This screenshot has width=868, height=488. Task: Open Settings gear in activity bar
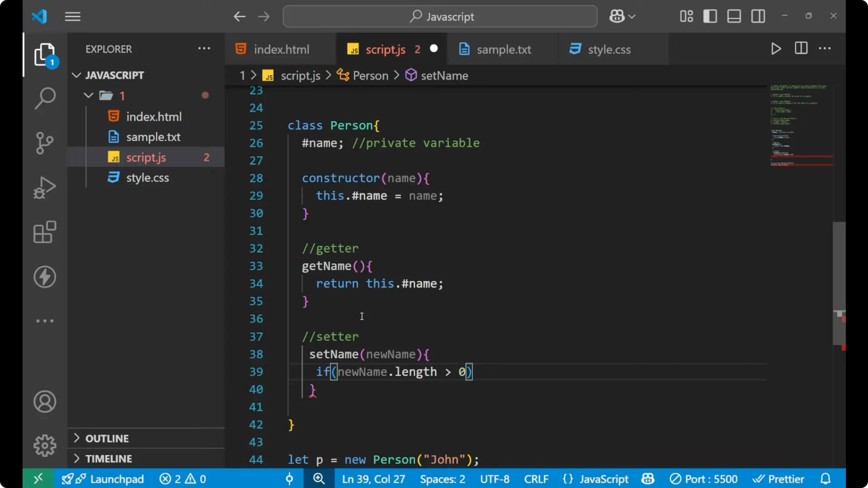(x=44, y=445)
